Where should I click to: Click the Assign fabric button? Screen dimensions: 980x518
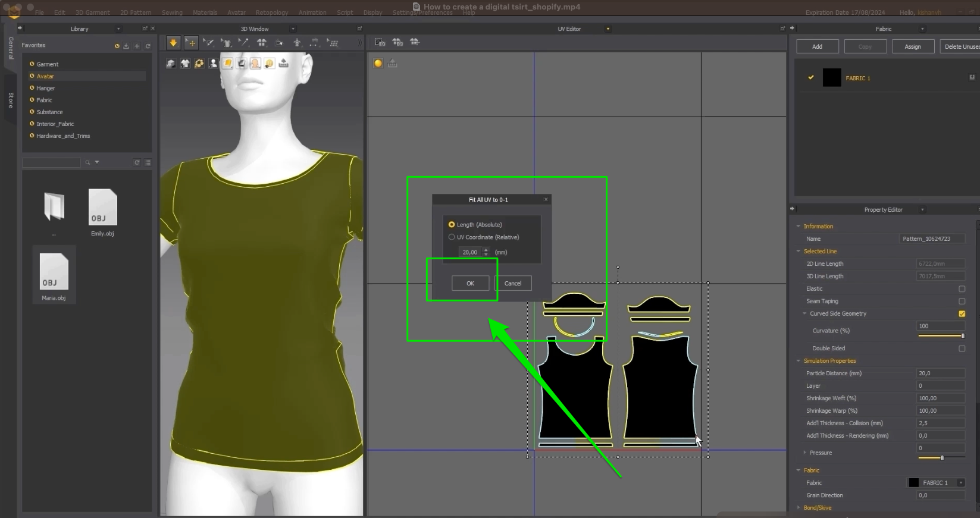point(913,46)
